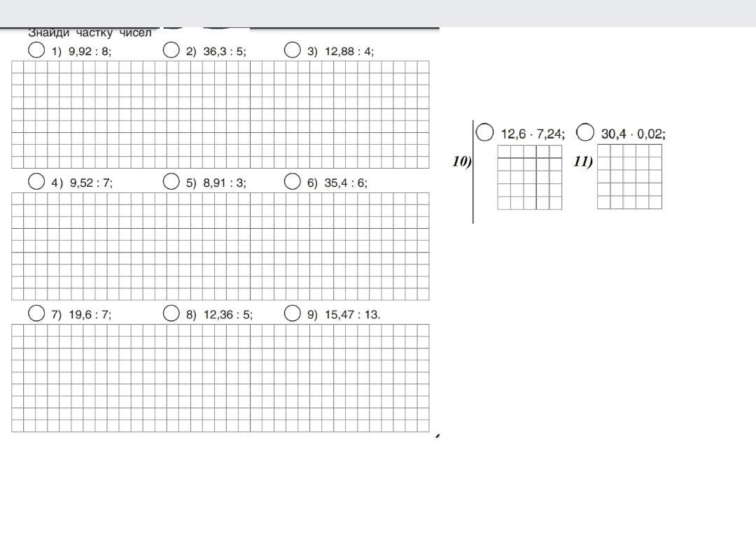Mark the circle for 15,47 : 13
This screenshot has height=550, width=756.
coord(293,313)
